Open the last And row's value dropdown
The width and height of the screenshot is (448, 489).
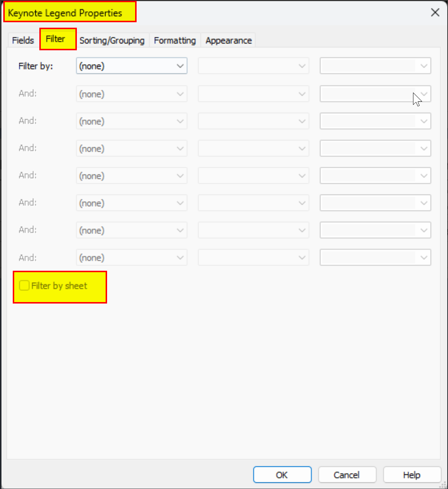pyautogui.click(x=376, y=258)
